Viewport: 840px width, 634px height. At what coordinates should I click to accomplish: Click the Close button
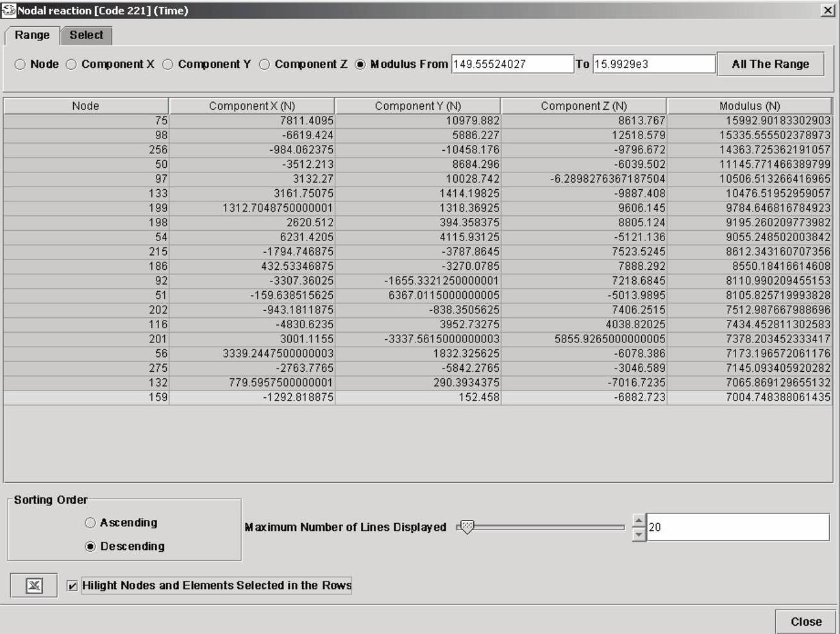(805, 621)
